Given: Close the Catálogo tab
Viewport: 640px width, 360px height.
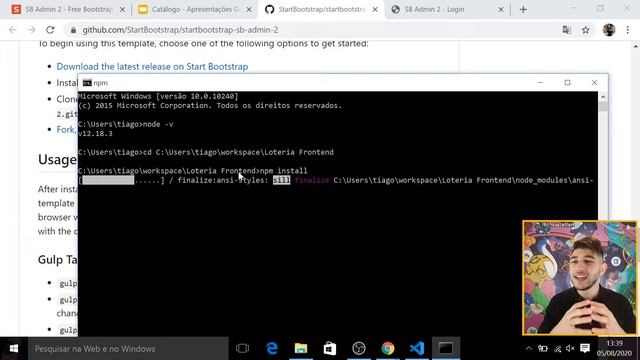Looking at the screenshot, I should [x=249, y=9].
